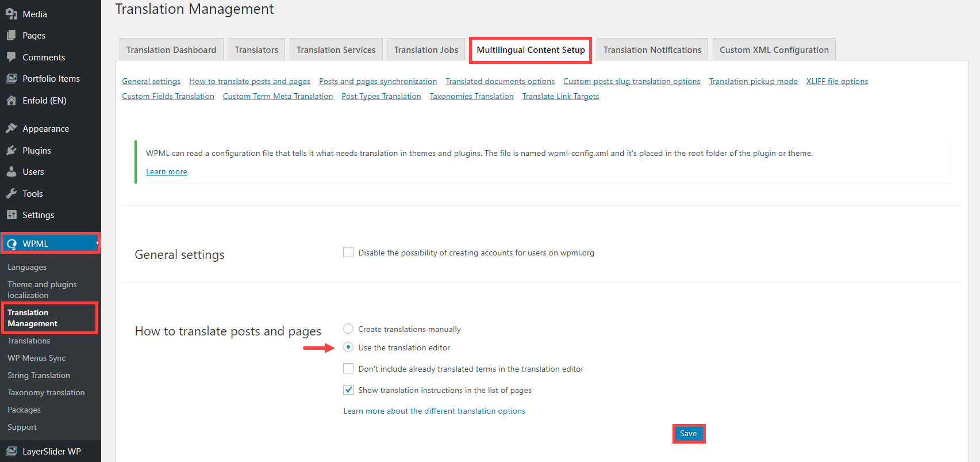Open WPML Languages submenu

click(27, 267)
